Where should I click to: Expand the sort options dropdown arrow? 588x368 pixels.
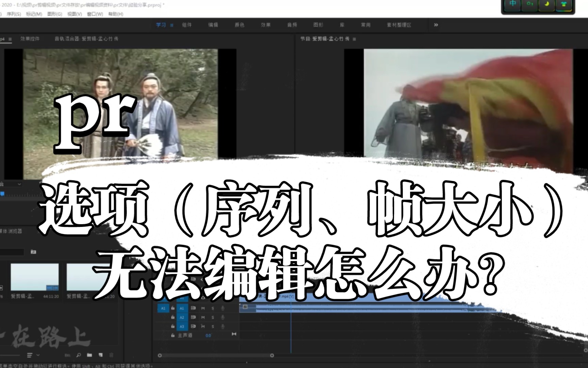click(38, 355)
